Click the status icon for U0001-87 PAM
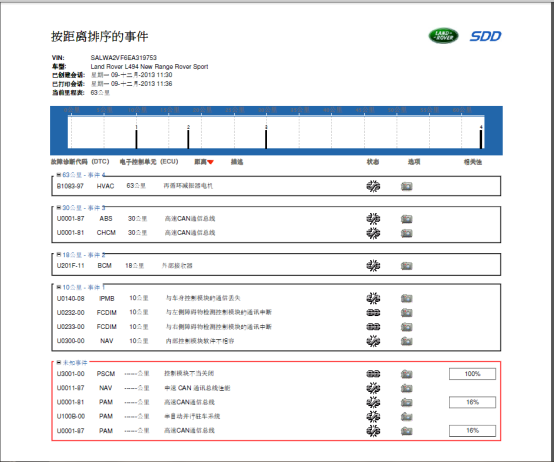Viewport: 554px width, 462px height. click(x=373, y=431)
